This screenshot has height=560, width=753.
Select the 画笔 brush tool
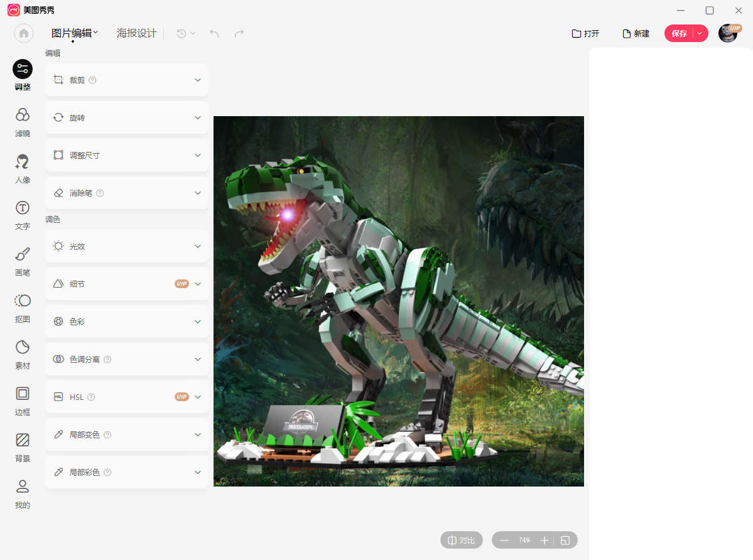(23, 262)
